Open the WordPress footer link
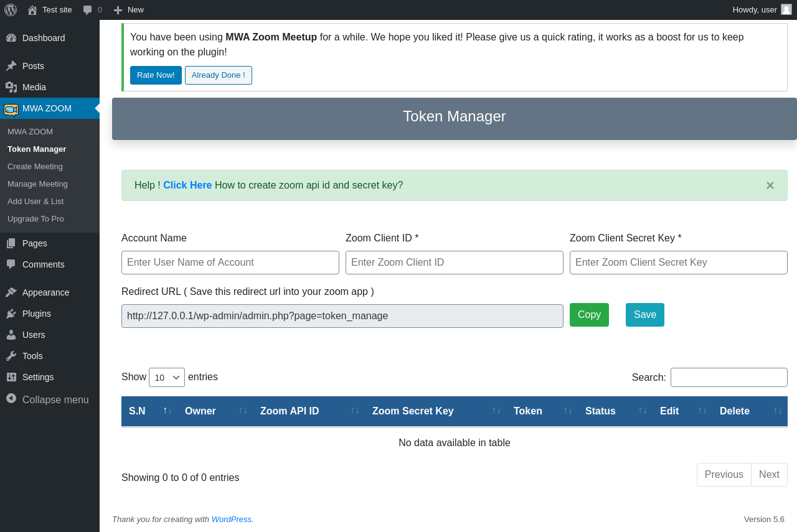The width and height of the screenshot is (797, 532). 232,519
